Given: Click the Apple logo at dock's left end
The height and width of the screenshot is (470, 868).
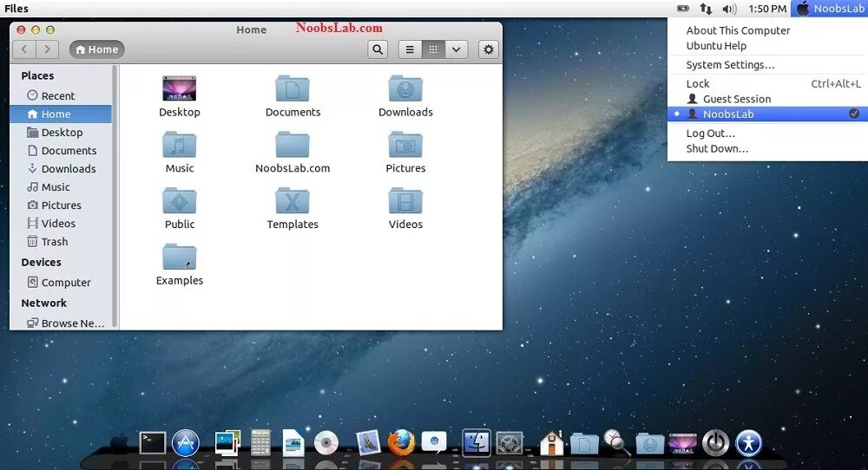Looking at the screenshot, I should pyautogui.click(x=119, y=443).
